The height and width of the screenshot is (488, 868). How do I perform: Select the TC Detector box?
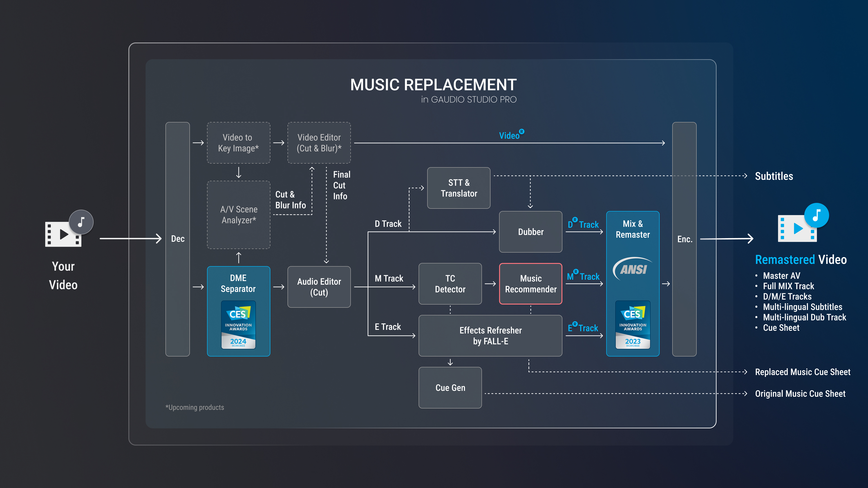pos(450,284)
